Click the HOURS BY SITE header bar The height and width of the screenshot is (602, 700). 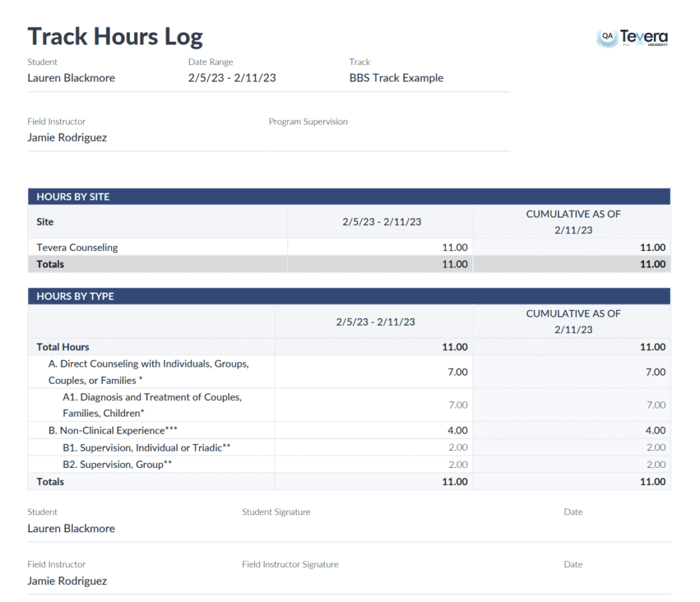(x=349, y=196)
